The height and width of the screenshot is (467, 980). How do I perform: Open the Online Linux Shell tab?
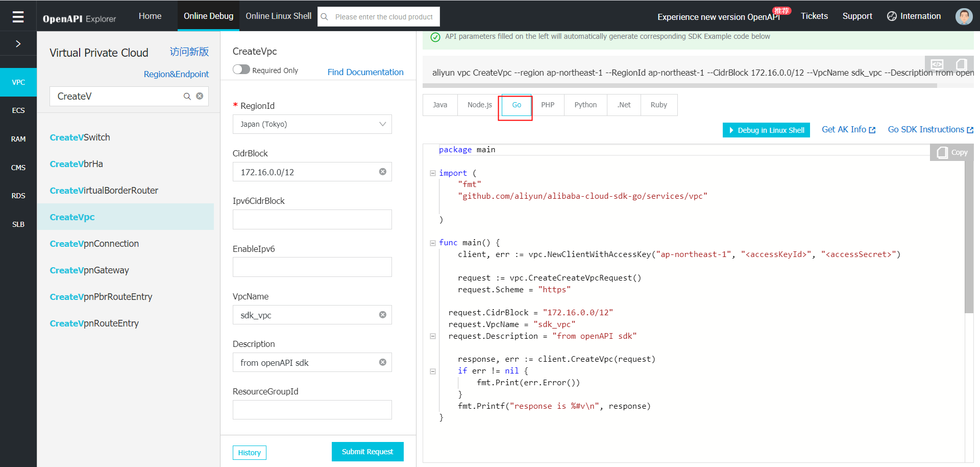click(x=278, y=16)
